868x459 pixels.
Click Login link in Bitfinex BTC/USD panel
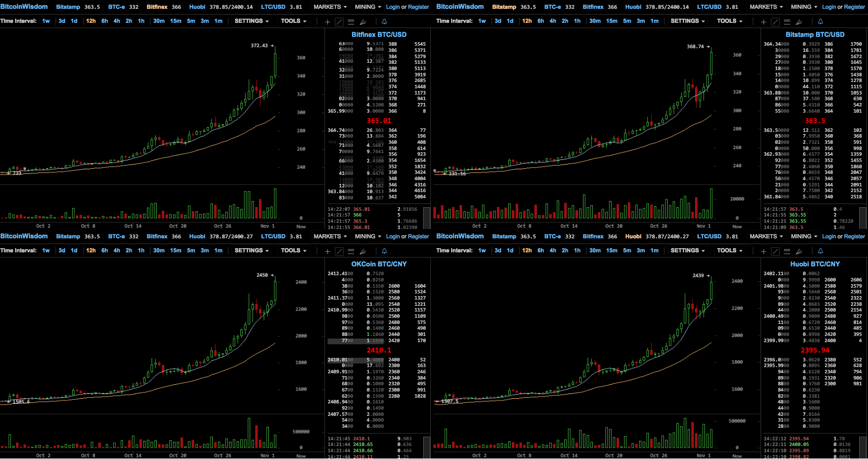tap(393, 7)
